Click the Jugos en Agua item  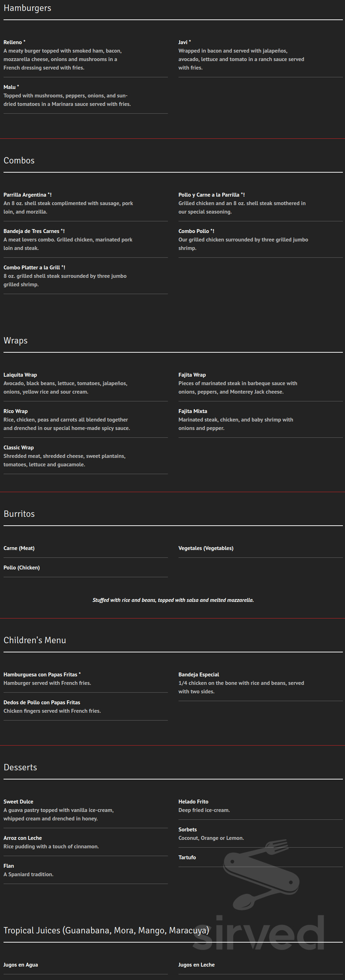(21, 965)
